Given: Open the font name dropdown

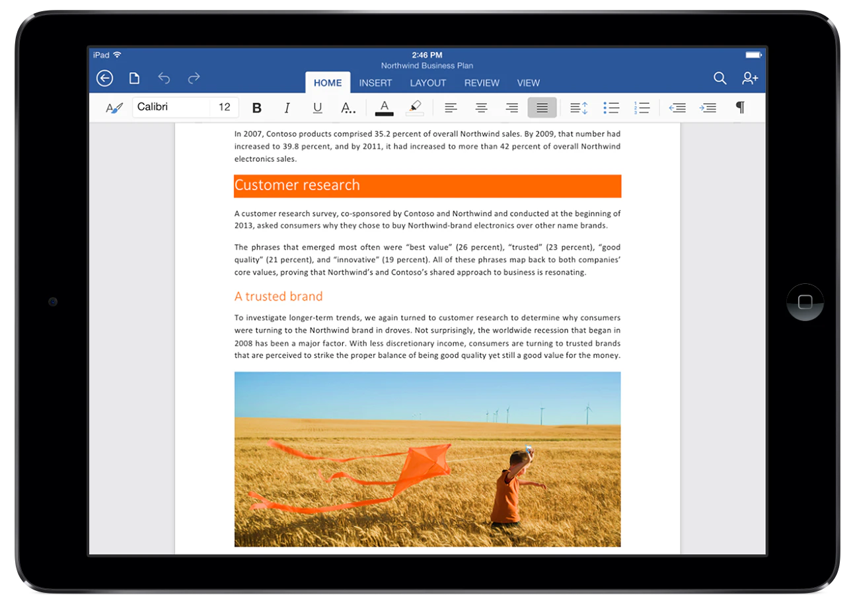Looking at the screenshot, I should [x=170, y=107].
